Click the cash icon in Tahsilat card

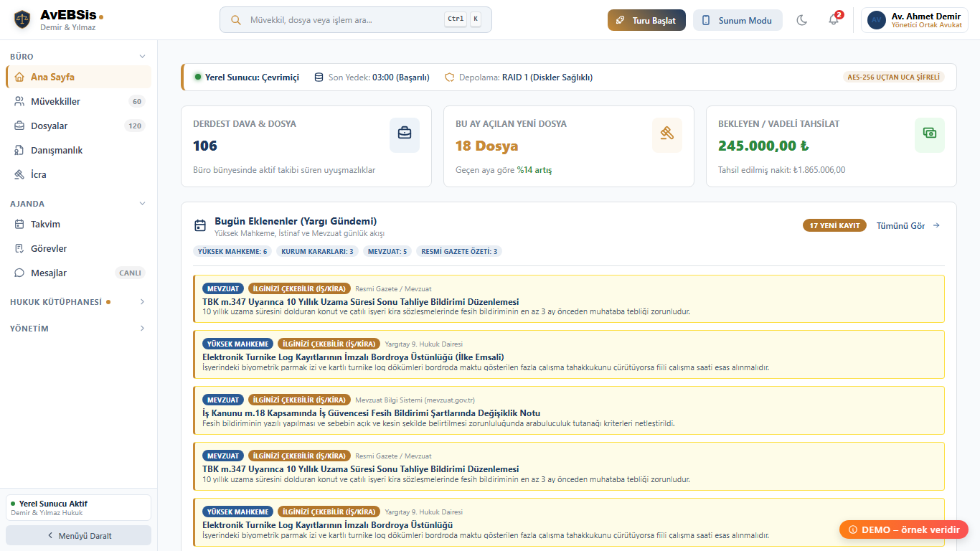(930, 136)
